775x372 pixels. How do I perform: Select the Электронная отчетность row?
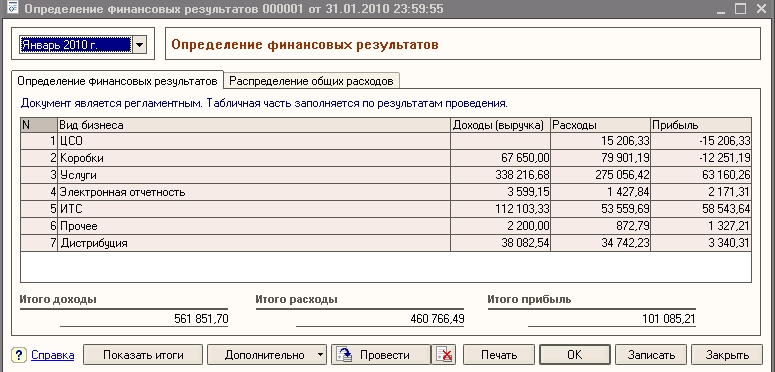386,192
